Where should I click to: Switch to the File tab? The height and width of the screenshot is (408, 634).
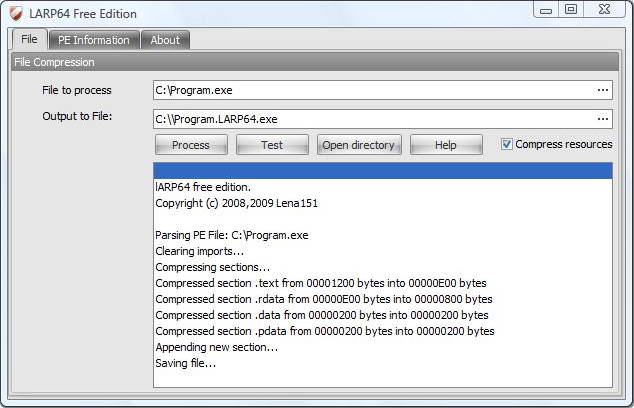30,39
